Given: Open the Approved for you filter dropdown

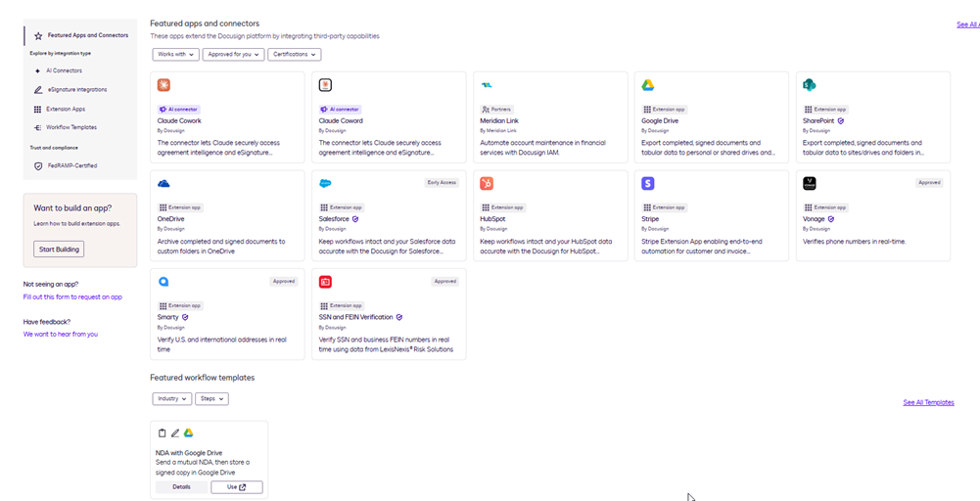Looking at the screenshot, I should point(234,55).
